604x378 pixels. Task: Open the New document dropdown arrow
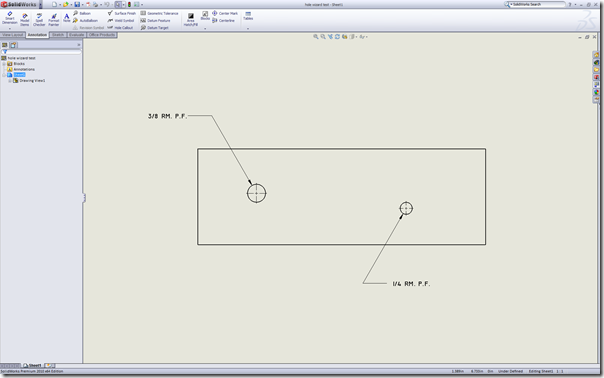click(60, 5)
